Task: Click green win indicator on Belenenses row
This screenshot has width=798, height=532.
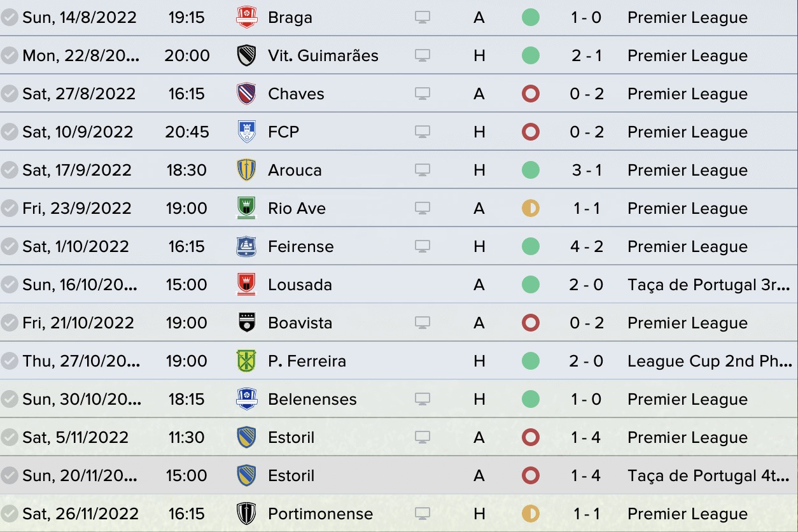Action: (530, 399)
